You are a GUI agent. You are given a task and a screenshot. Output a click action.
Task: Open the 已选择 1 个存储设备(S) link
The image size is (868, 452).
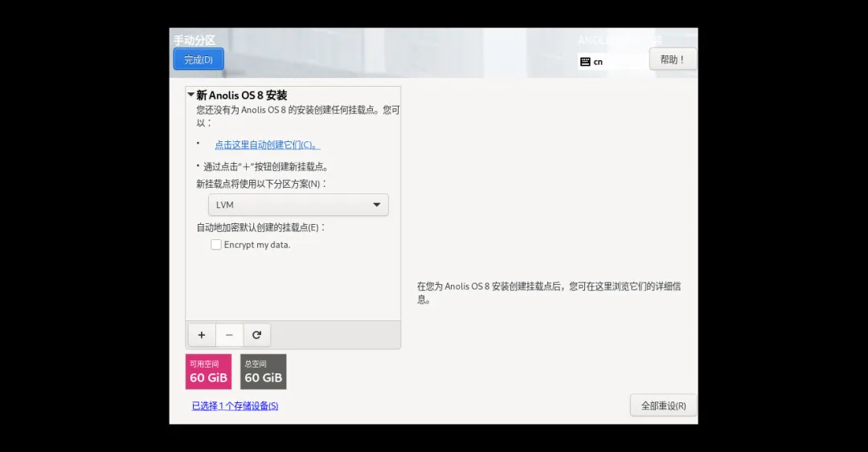pos(235,406)
